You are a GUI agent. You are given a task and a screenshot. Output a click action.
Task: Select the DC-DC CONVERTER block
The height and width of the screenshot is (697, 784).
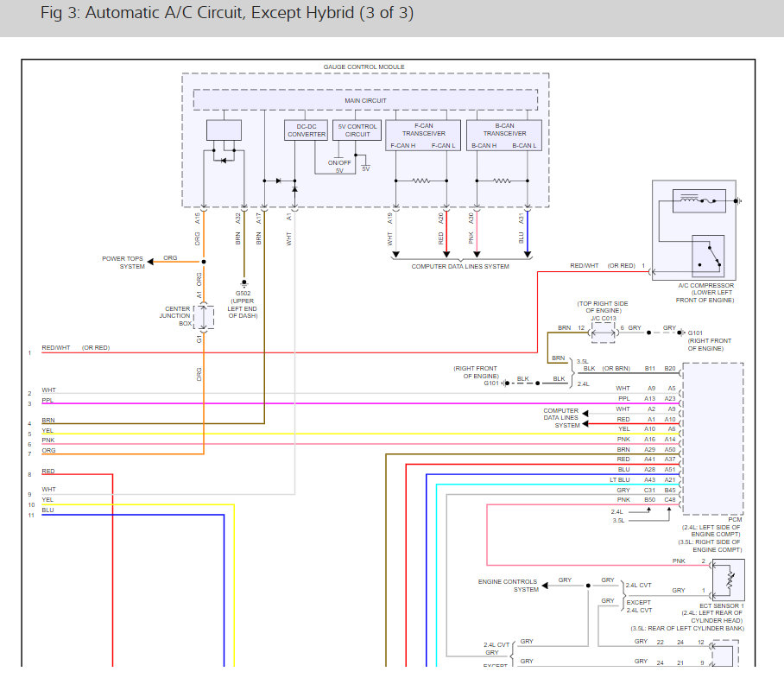pyautogui.click(x=307, y=130)
